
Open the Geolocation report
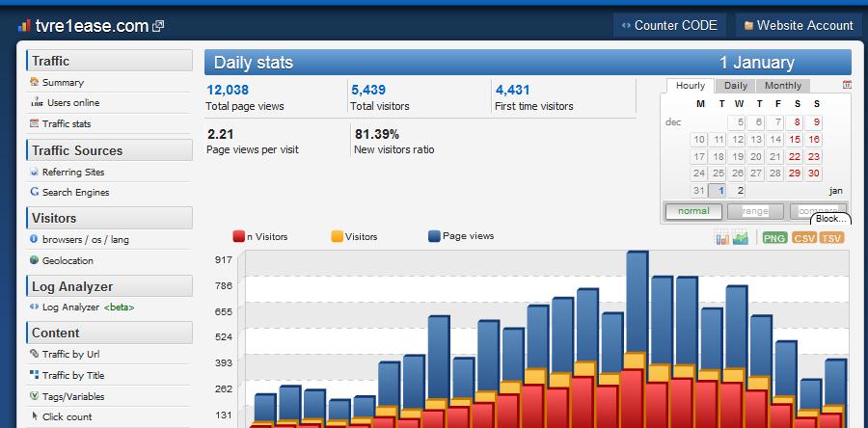click(x=68, y=260)
